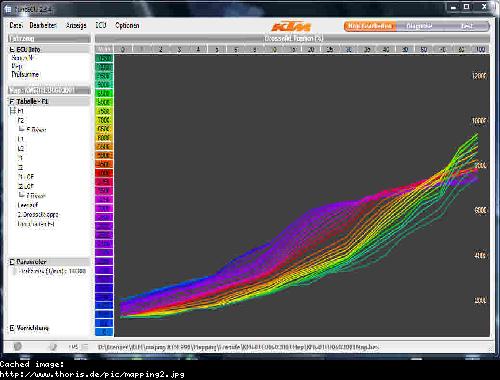Click the table icon beside F1
The image size is (500, 380).
tap(13, 111)
